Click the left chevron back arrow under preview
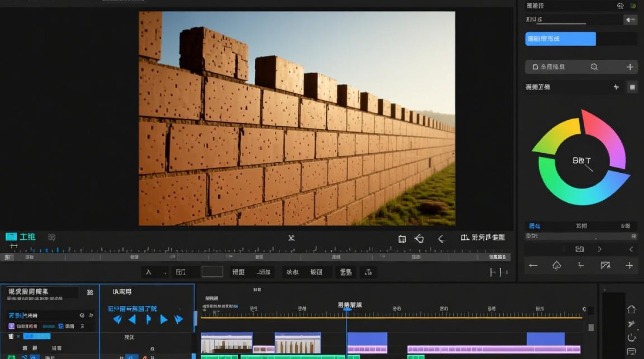This screenshot has width=644, height=359. pos(441,238)
